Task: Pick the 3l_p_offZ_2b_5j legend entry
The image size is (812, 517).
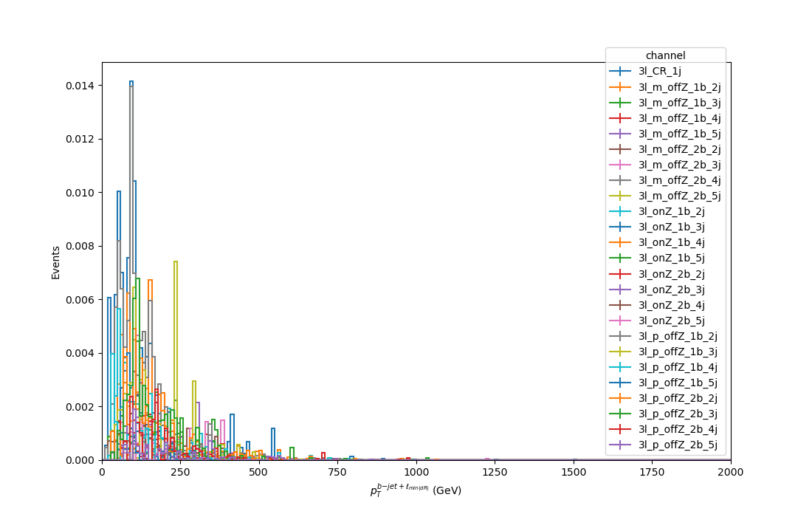Action: pos(678,445)
